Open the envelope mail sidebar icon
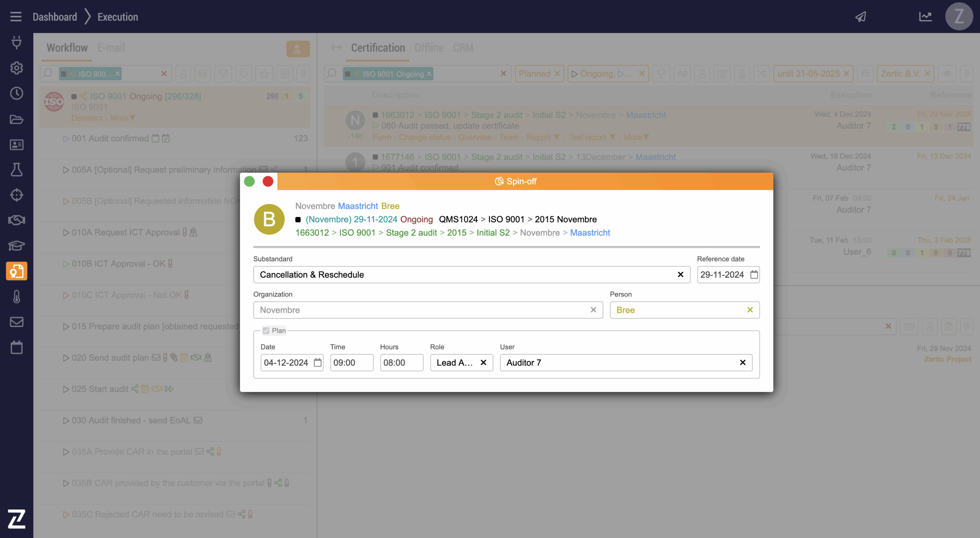The width and height of the screenshot is (980, 538). (16, 322)
